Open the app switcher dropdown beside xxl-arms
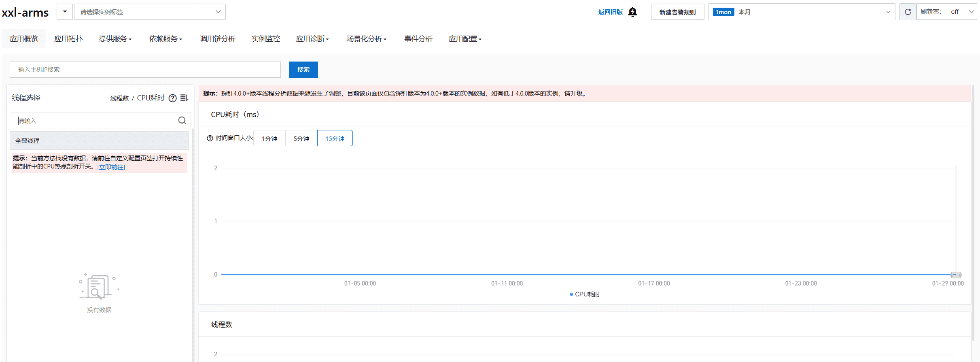The image size is (980, 362). click(65, 12)
